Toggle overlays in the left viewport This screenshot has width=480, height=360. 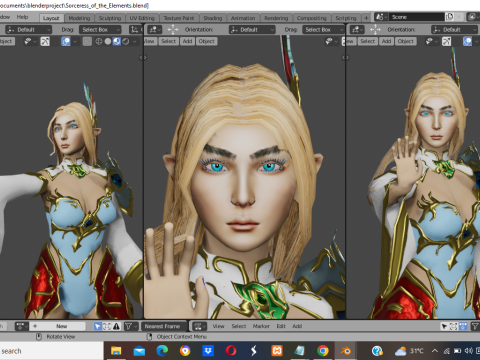(x=66, y=41)
